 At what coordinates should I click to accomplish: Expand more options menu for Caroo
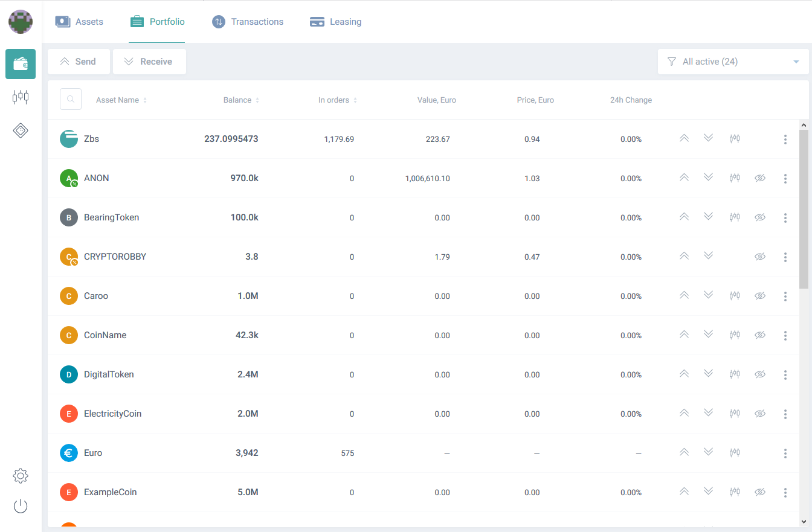pyautogui.click(x=785, y=296)
